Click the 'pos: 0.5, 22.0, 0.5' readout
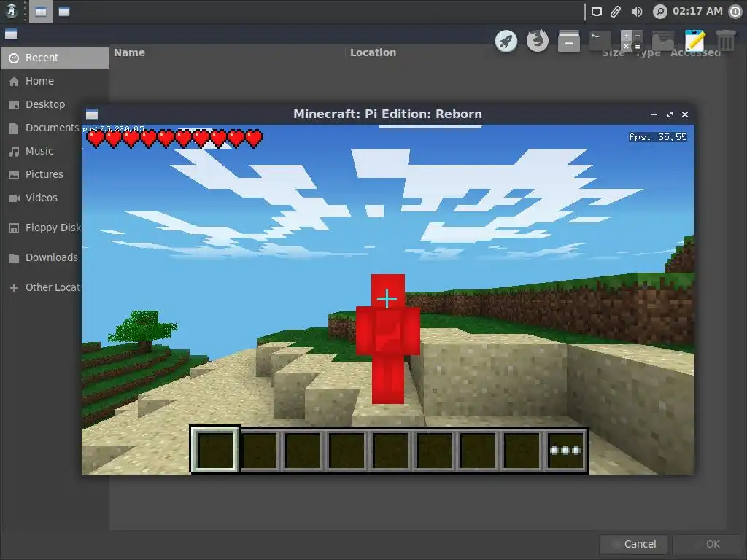747x560 pixels. [x=113, y=128]
